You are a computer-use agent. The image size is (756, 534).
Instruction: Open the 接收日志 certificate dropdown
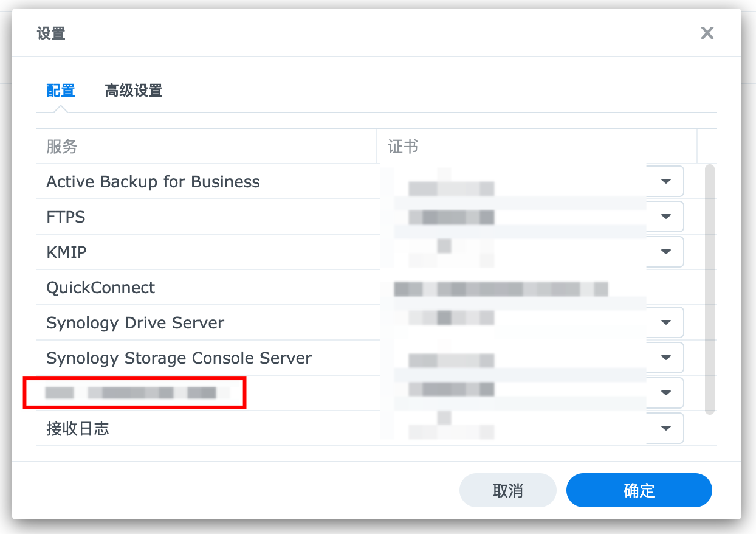665,428
